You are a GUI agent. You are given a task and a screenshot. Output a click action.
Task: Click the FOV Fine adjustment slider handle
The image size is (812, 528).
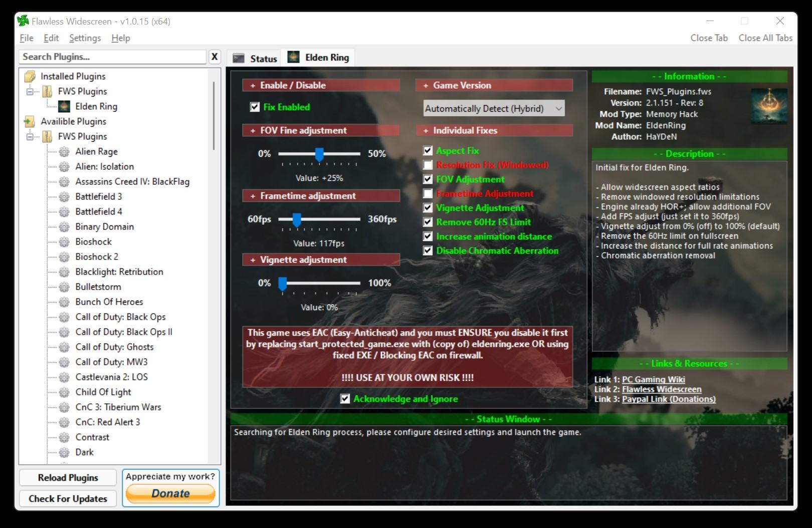coord(319,154)
